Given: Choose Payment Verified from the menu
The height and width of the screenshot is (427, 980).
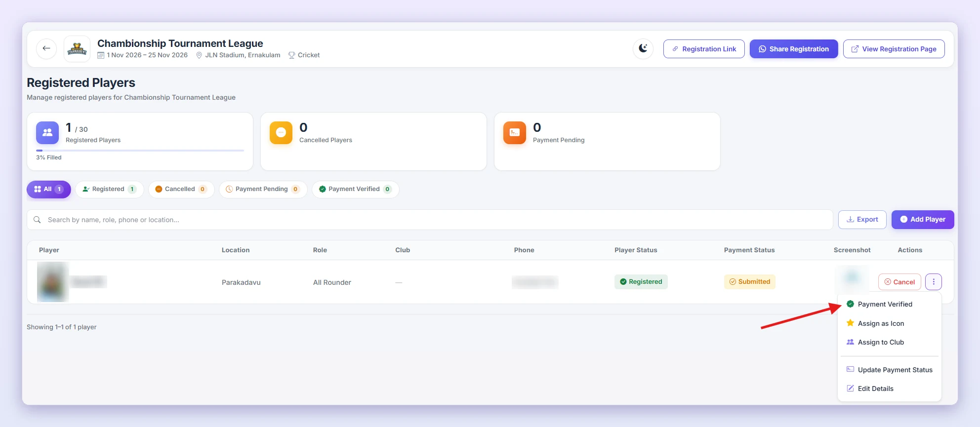Looking at the screenshot, I should coord(889,304).
